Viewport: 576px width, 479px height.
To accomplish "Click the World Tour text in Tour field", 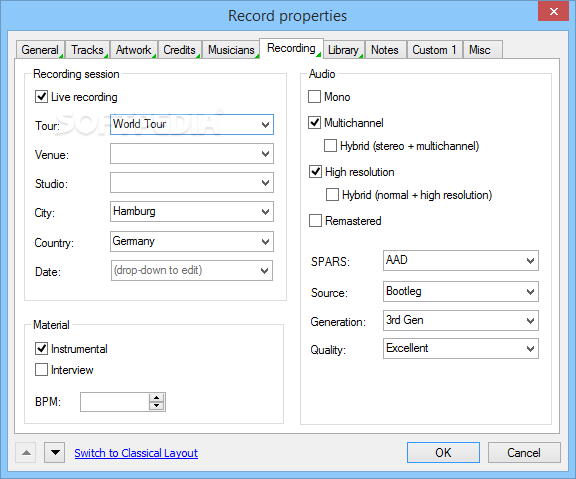I will pyautogui.click(x=139, y=124).
